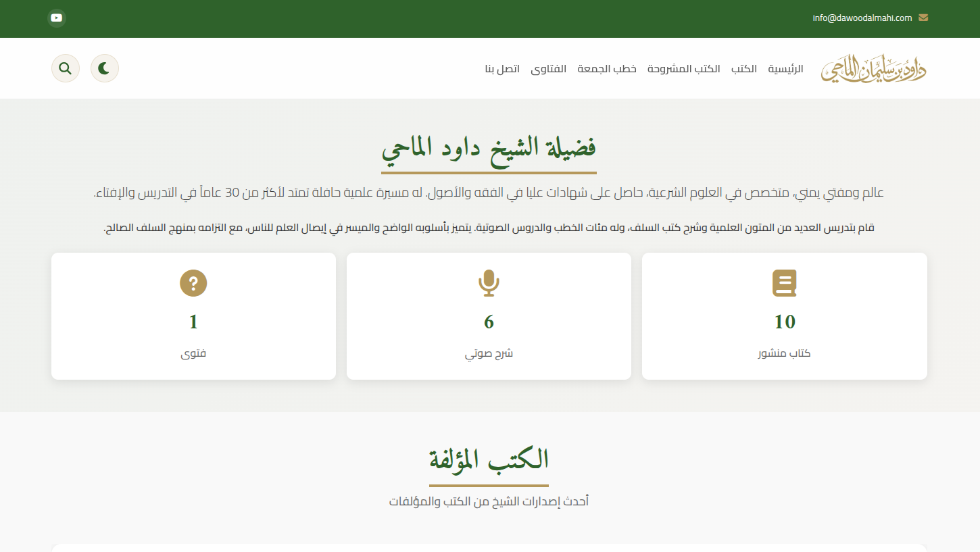Open the الفتاوى navigation link
The image size is (980, 552).
coord(548,69)
